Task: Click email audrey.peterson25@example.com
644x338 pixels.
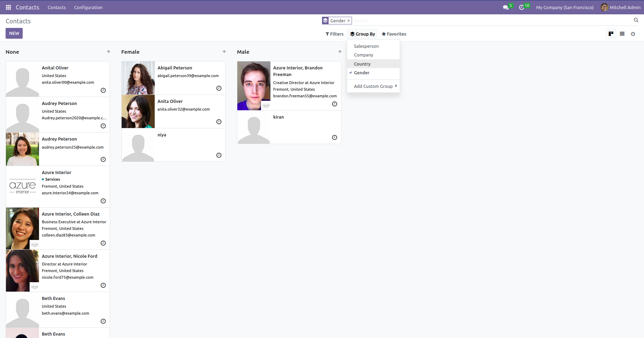Action: (72, 147)
